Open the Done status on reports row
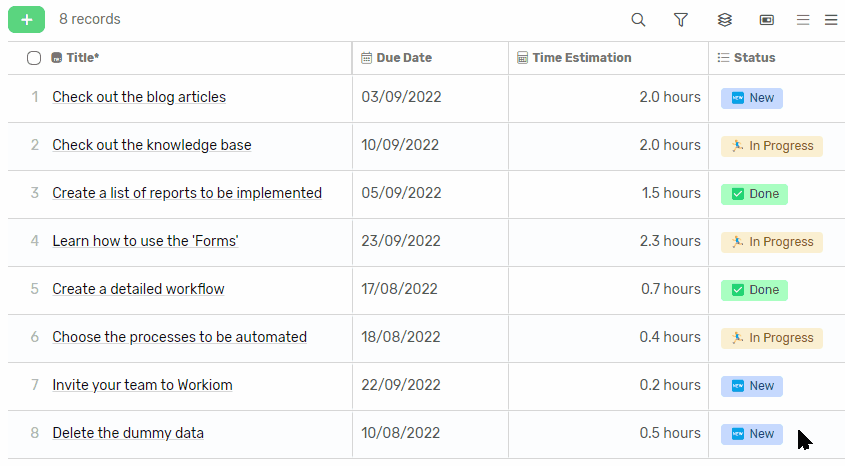This screenshot has width=845, height=466. click(x=754, y=194)
